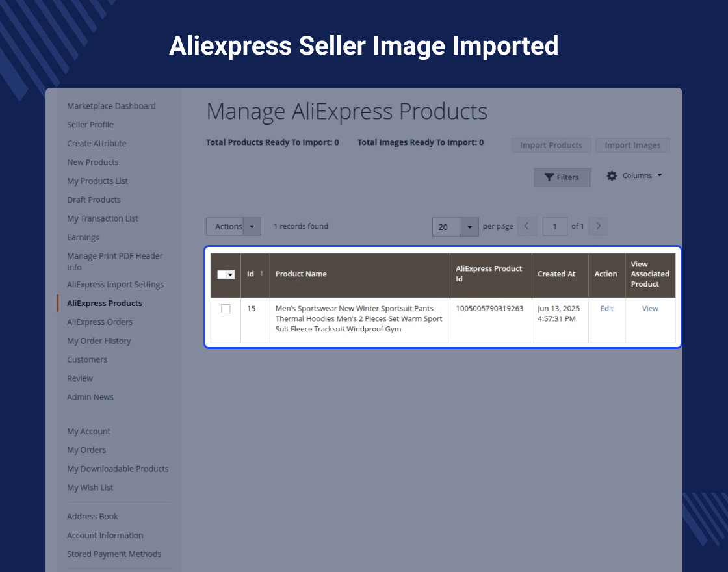728x572 pixels.
Task: Open My Order History
Action: (99, 341)
